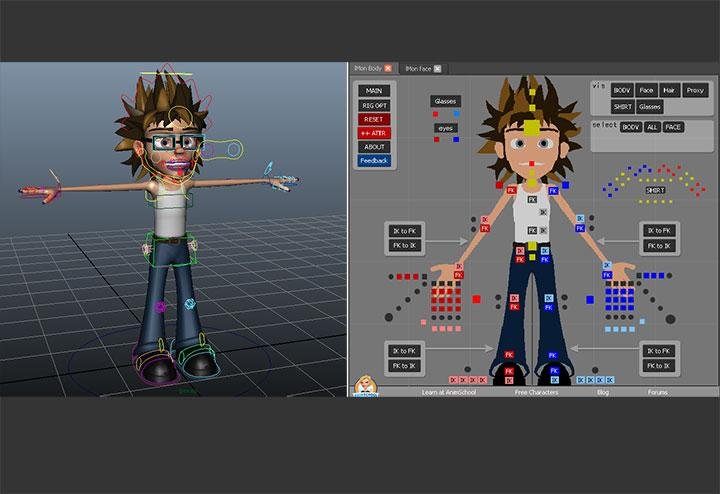Screen dimensions: 720x494
Task: Select the red knee IK control
Action: coord(514,298)
